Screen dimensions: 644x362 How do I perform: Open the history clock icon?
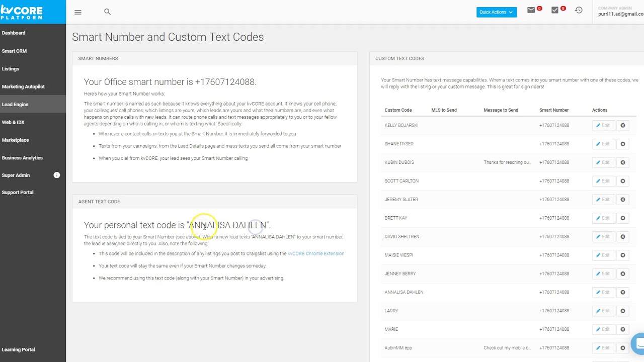[579, 10]
